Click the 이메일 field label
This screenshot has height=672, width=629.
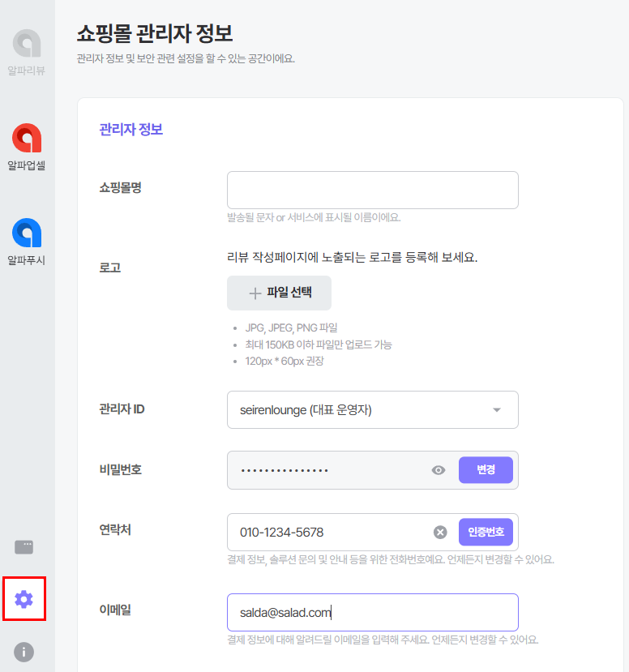pyautogui.click(x=115, y=610)
